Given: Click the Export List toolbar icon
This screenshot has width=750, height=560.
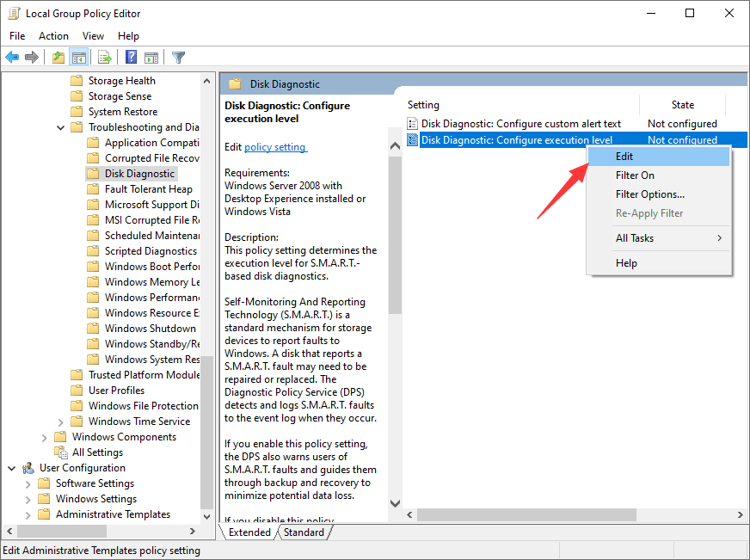Looking at the screenshot, I should pos(105,58).
